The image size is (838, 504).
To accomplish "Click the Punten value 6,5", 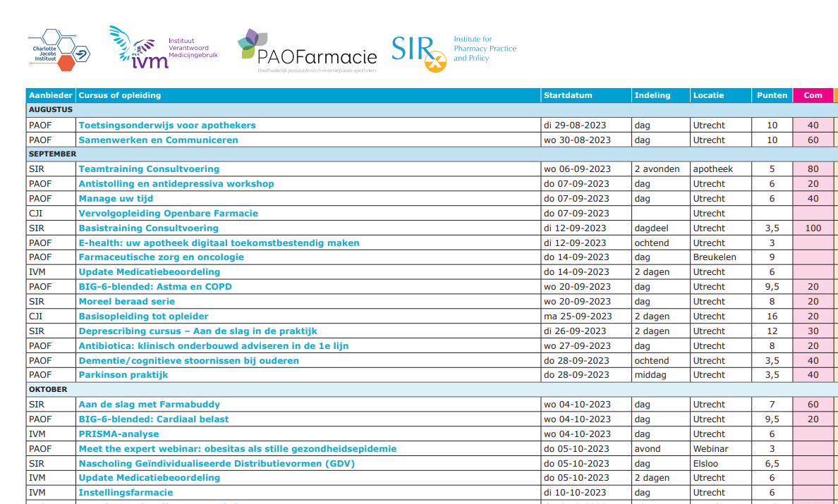I will point(772,464).
